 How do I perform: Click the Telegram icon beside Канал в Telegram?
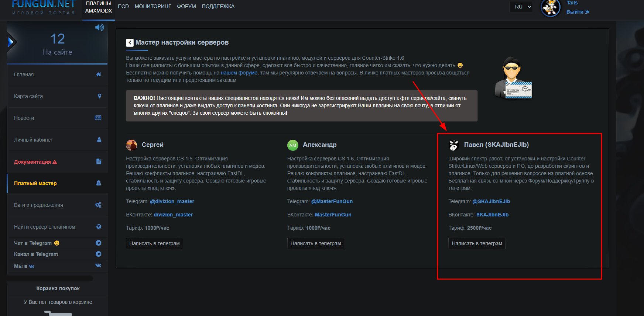pos(99,254)
